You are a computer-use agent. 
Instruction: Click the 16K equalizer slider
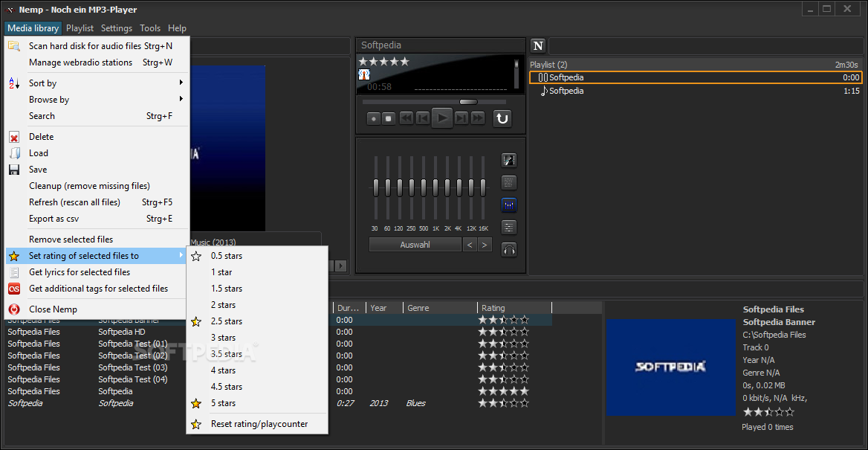483,187
